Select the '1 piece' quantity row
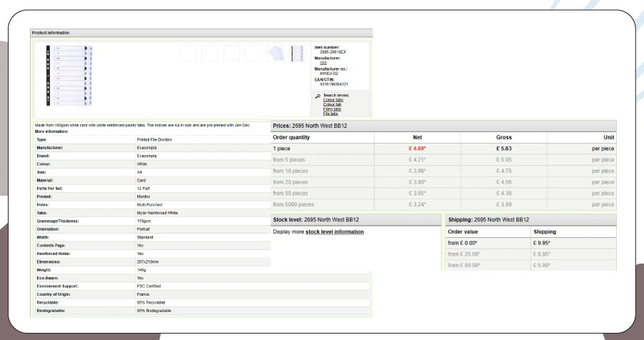 pyautogui.click(x=443, y=149)
